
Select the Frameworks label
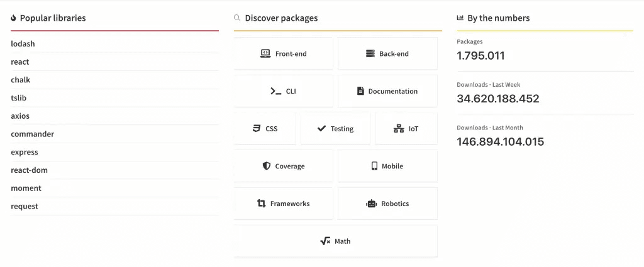(290, 204)
